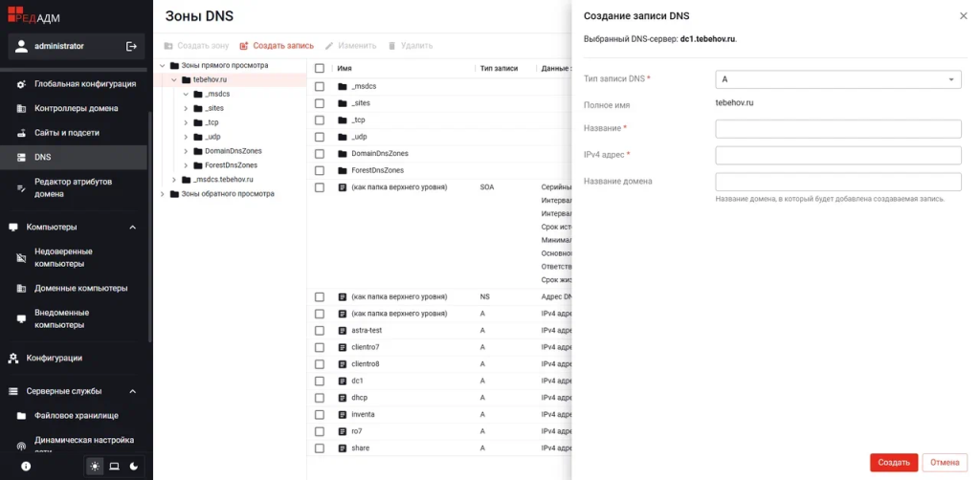Image resolution: width=980 pixels, height=480 pixels.
Task: Switch to light theme sun icon
Action: [x=95, y=467]
